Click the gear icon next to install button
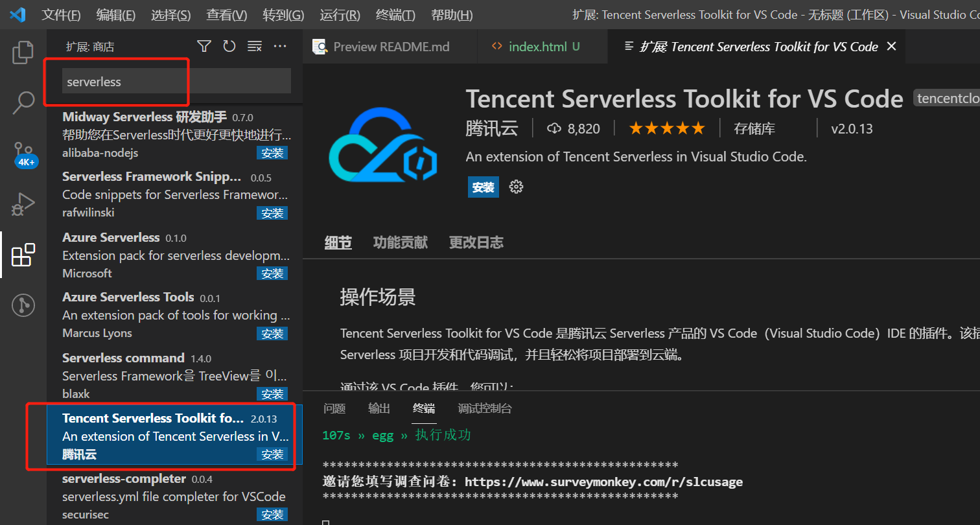980x525 pixels. 516,187
